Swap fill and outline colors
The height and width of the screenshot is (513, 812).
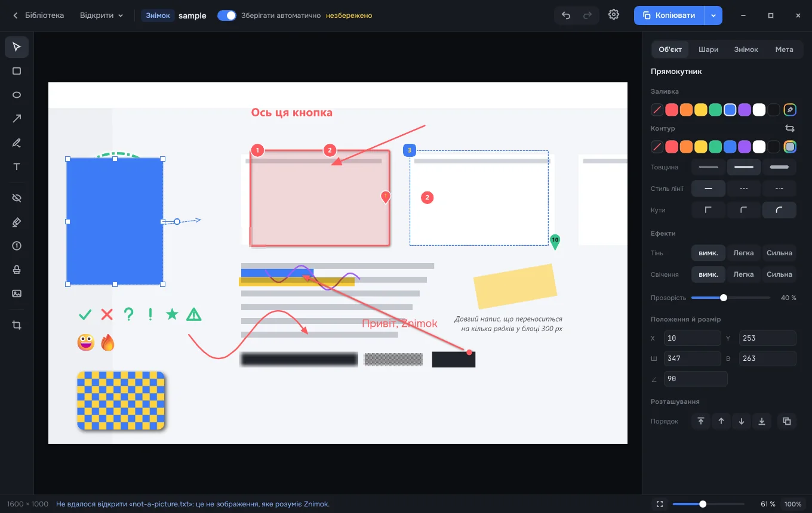coord(790,128)
